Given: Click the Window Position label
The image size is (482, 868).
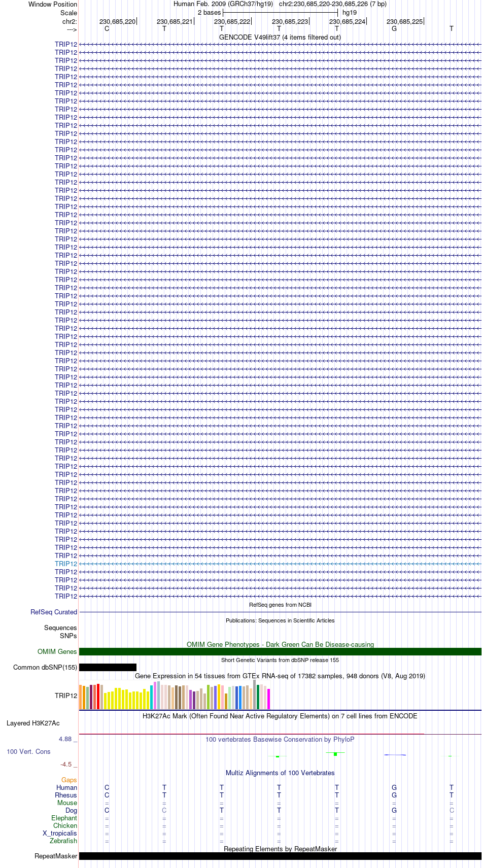Looking at the screenshot, I should click(53, 4).
